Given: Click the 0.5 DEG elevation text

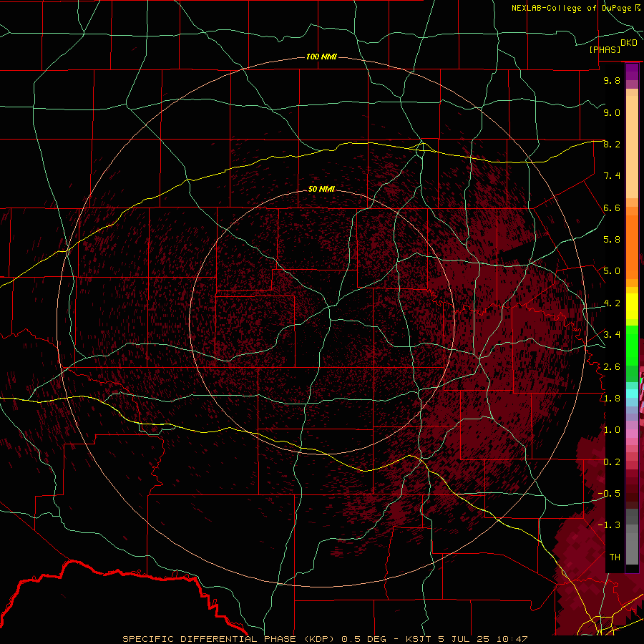Looking at the screenshot, I should click(x=364, y=639).
